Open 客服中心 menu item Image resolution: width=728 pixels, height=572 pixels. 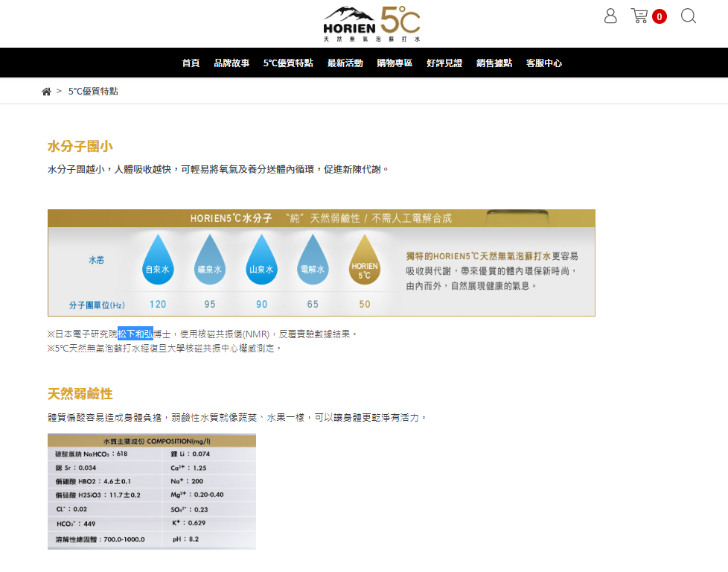tap(544, 63)
